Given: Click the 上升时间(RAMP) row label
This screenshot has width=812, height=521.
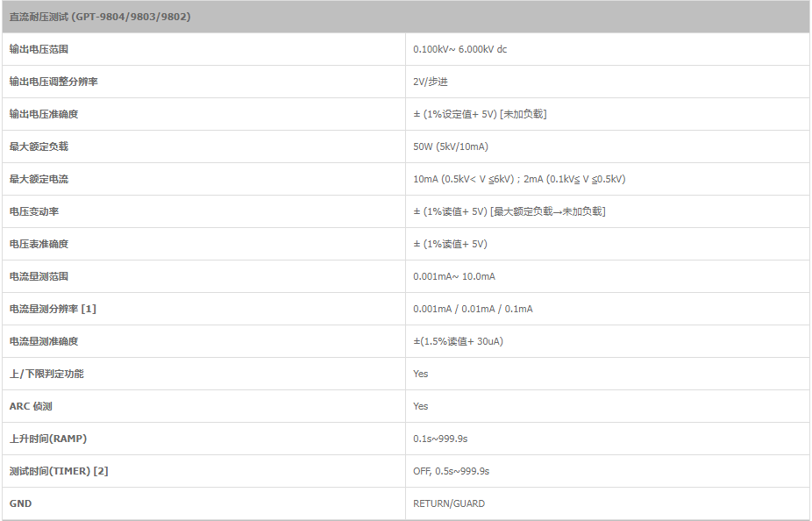Looking at the screenshot, I should [x=48, y=439].
